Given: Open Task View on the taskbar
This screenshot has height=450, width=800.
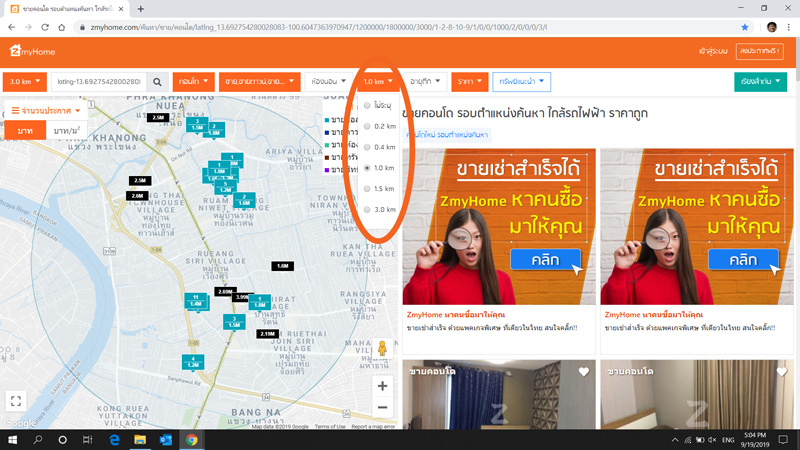Looking at the screenshot, I should (x=88, y=440).
